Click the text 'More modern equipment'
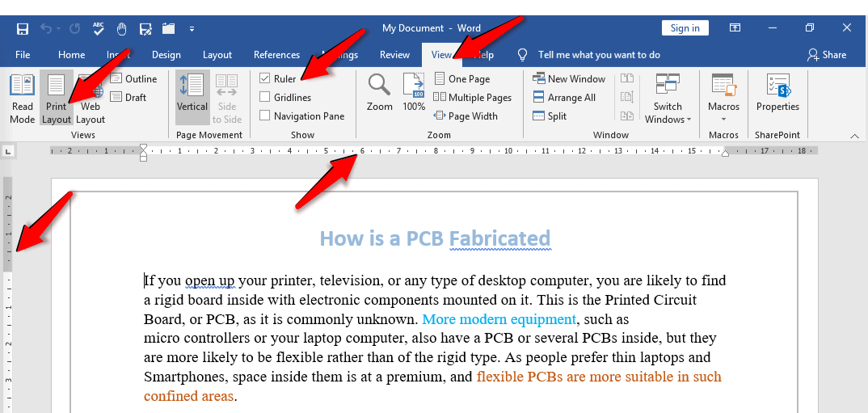This screenshot has height=413, width=868. [x=499, y=319]
